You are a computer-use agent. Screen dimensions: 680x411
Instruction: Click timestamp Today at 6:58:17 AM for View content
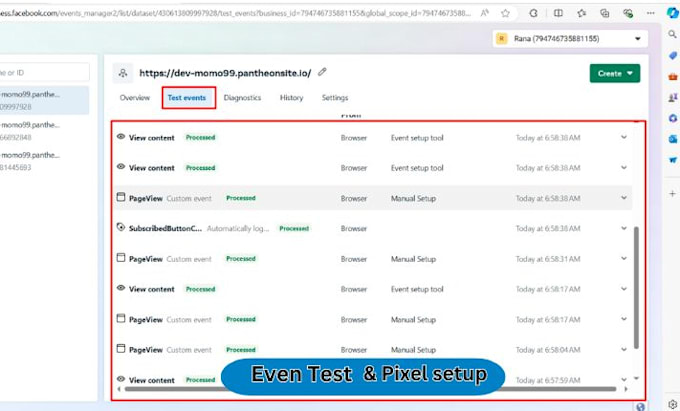point(548,289)
